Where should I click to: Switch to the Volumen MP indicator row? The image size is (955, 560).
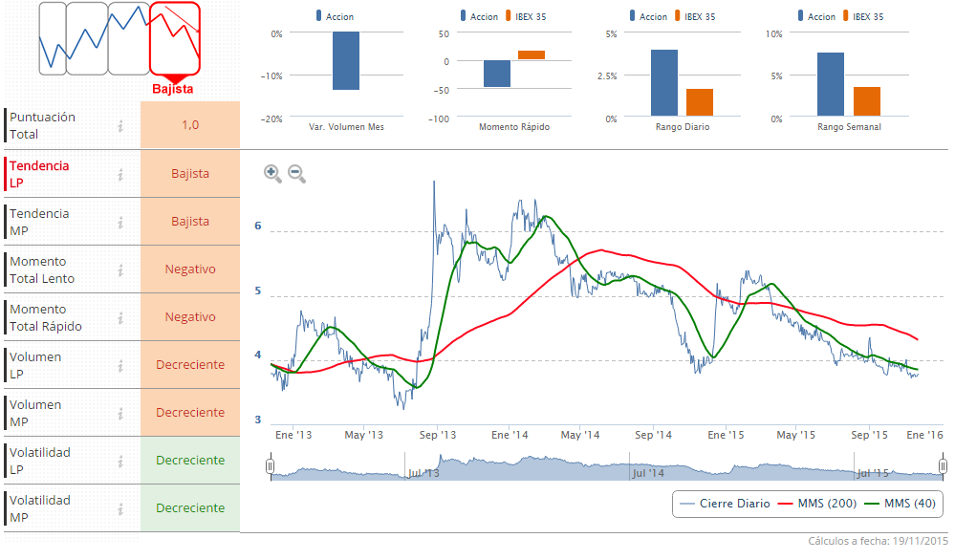click(x=36, y=413)
